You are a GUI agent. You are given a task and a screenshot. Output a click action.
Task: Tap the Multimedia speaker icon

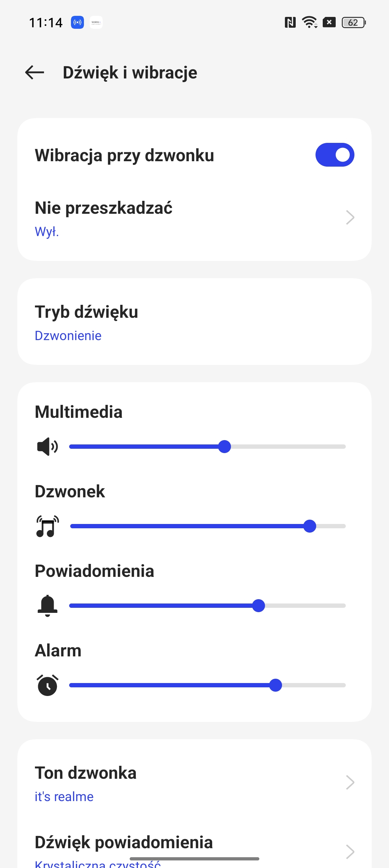click(48, 447)
